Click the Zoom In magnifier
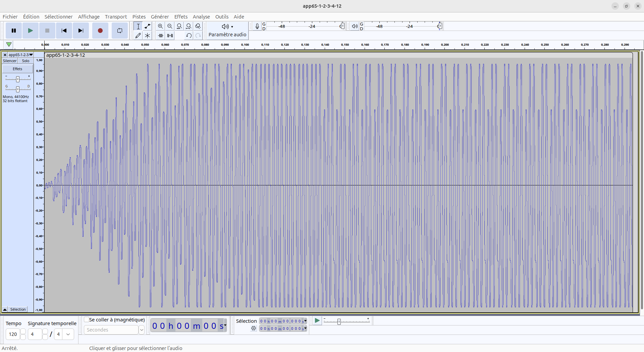This screenshot has height=352, width=644. pos(160,26)
